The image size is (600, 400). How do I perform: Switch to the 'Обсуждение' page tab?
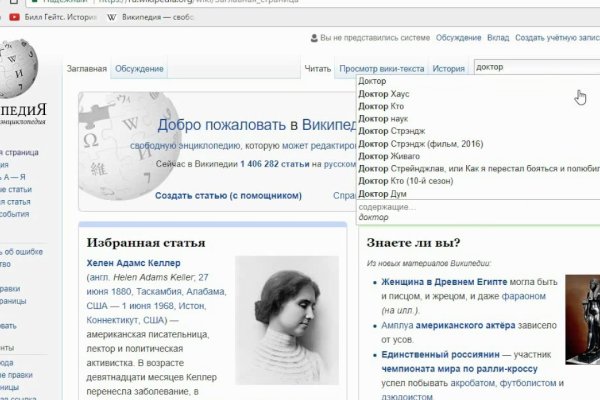(140, 69)
